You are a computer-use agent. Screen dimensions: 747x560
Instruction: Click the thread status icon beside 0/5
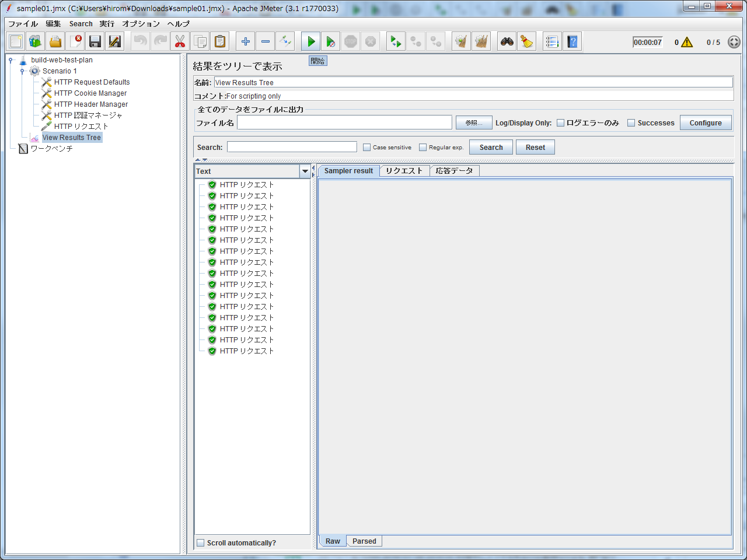click(x=734, y=42)
